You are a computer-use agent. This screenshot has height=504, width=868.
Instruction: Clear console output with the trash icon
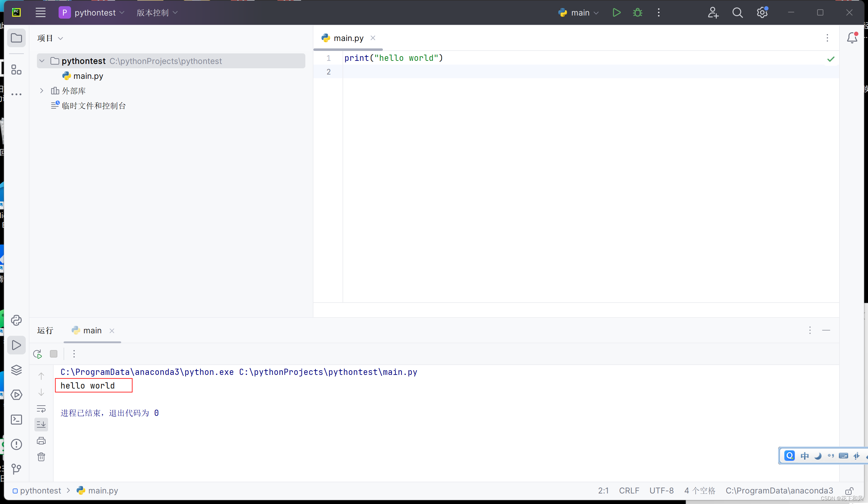pos(41,457)
